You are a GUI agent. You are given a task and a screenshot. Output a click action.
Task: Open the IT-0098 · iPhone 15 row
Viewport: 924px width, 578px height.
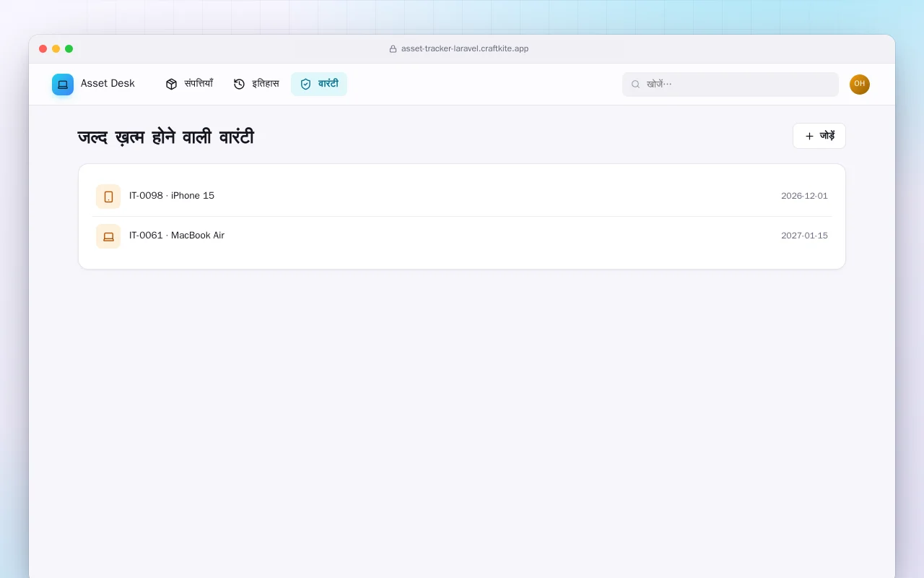(x=462, y=197)
